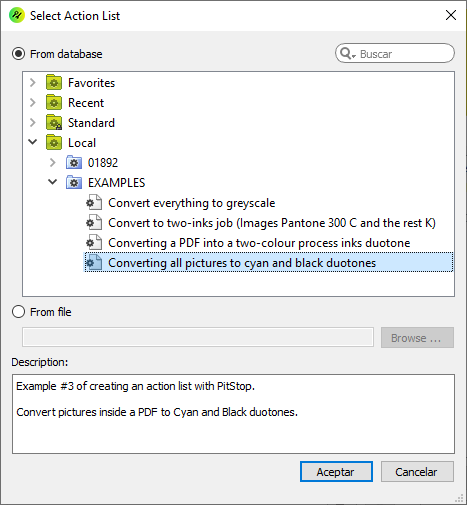The image size is (467, 505).
Task: Select Converting a PDF into two-colour duotone
Action: [259, 243]
